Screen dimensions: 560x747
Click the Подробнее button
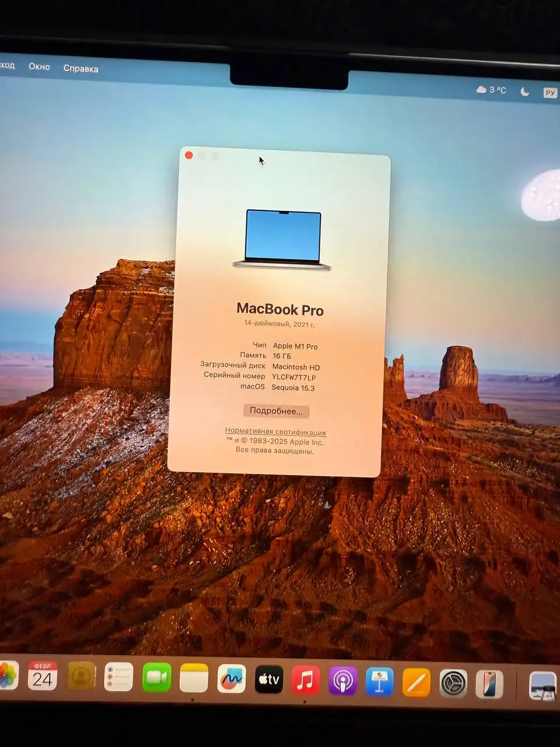pos(275,411)
